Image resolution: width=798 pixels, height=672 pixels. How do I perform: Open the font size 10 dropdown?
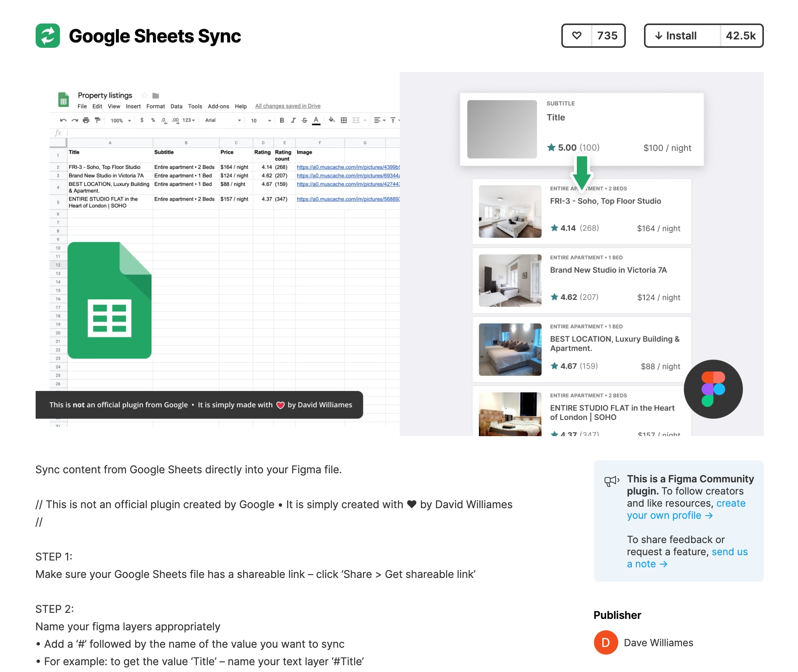coord(261,120)
